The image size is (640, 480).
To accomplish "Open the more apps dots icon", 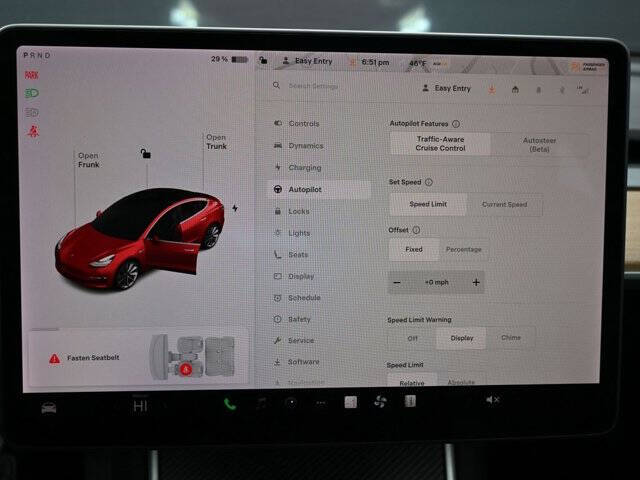I will coord(321,403).
